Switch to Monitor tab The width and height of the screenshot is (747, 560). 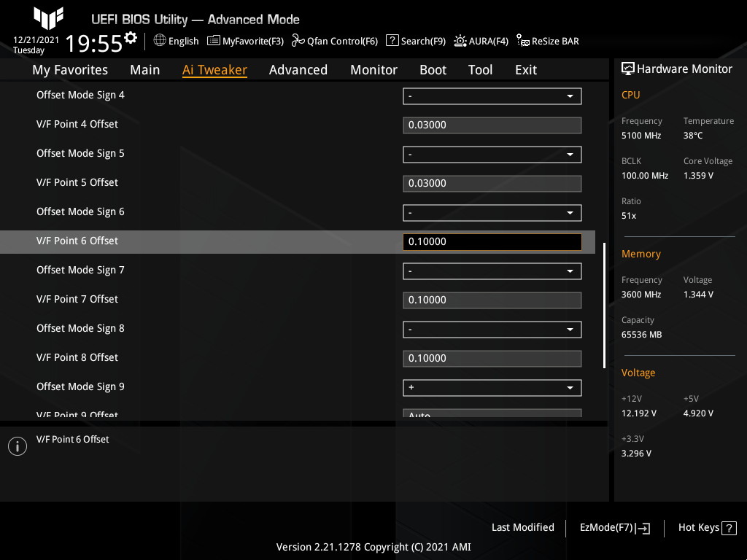(374, 70)
